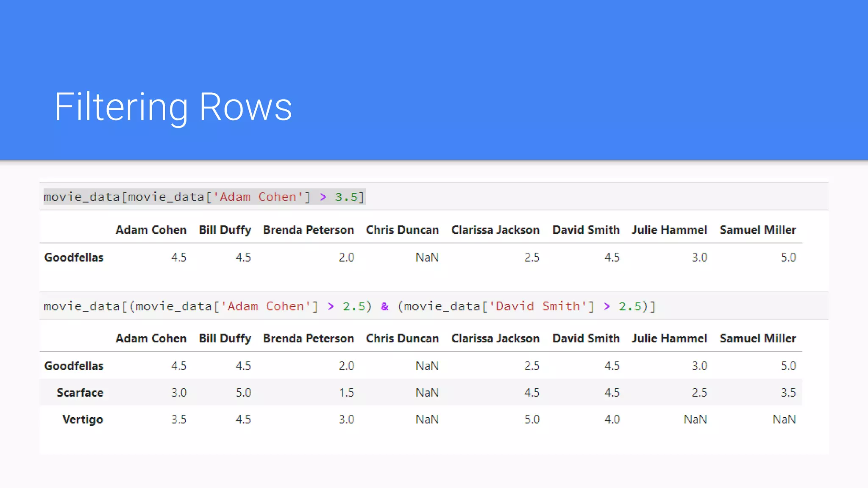Click Scarface row David Smith value 4.5
Screen dimensions: 868x488
point(612,393)
